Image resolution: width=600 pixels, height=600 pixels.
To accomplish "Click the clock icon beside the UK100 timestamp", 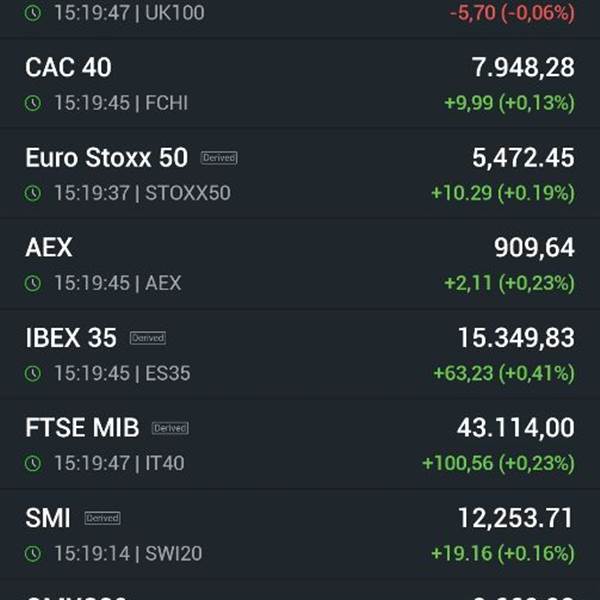I will tap(33, 13).
